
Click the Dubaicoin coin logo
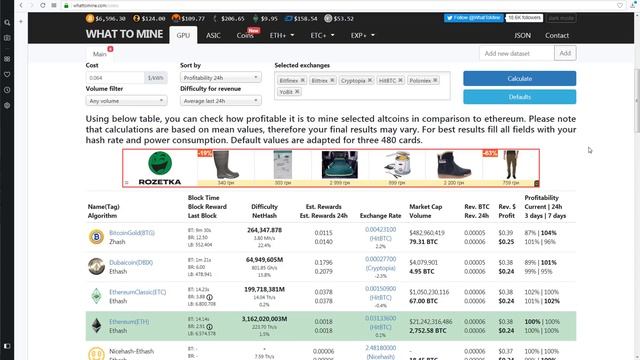pos(96,267)
